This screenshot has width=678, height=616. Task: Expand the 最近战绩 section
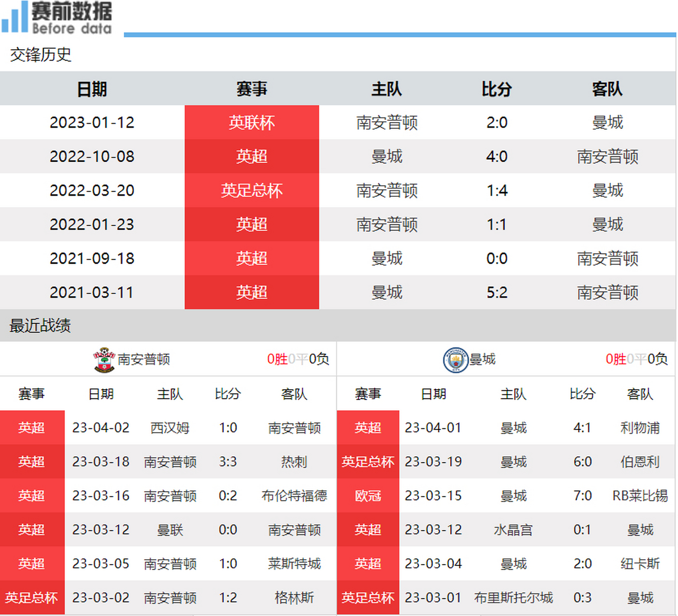[x=39, y=326]
